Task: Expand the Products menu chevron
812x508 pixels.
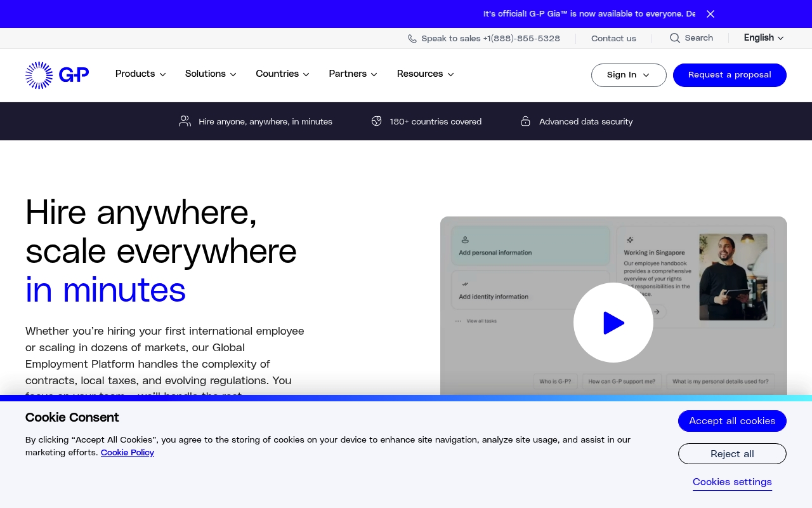Action: (x=163, y=74)
